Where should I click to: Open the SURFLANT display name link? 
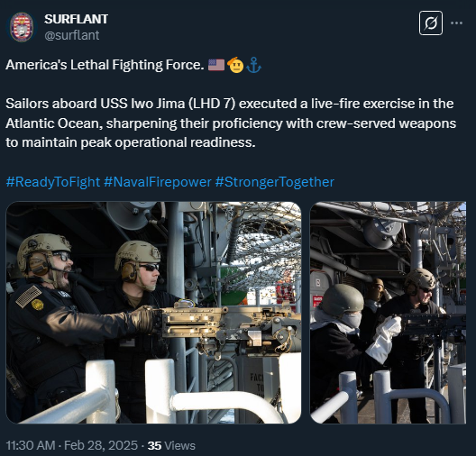pyautogui.click(x=76, y=19)
